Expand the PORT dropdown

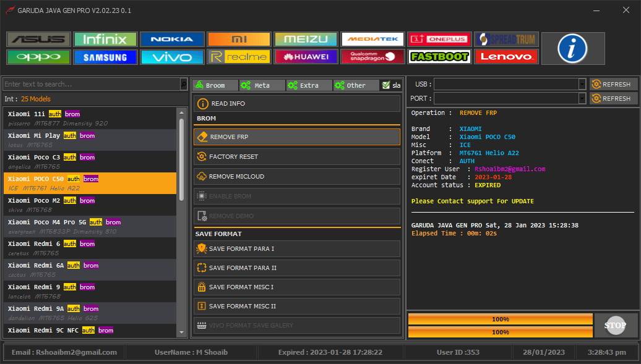pyautogui.click(x=582, y=98)
